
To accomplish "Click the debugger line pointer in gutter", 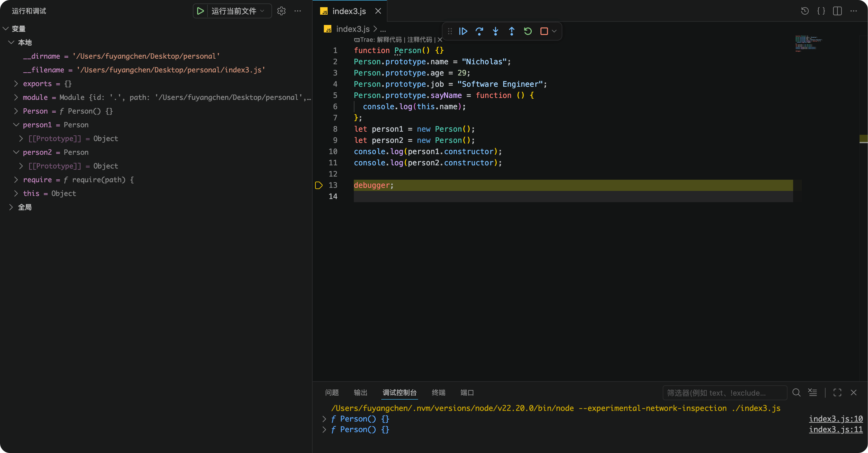I will [319, 185].
